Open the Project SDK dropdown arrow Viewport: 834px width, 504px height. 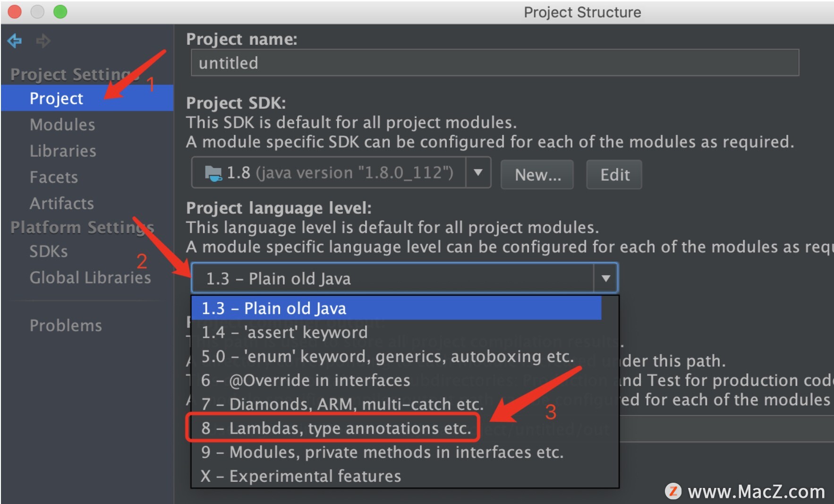pyautogui.click(x=478, y=173)
